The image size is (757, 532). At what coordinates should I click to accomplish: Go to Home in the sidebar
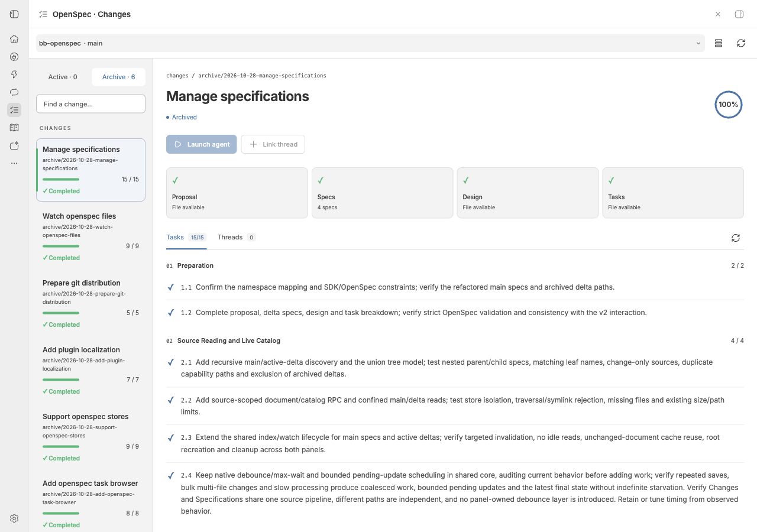[14, 39]
